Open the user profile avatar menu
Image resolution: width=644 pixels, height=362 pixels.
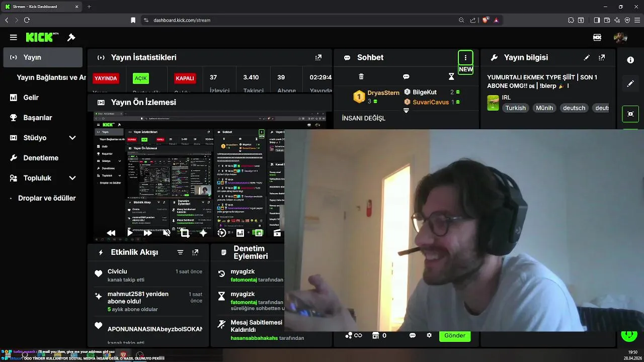620,37
